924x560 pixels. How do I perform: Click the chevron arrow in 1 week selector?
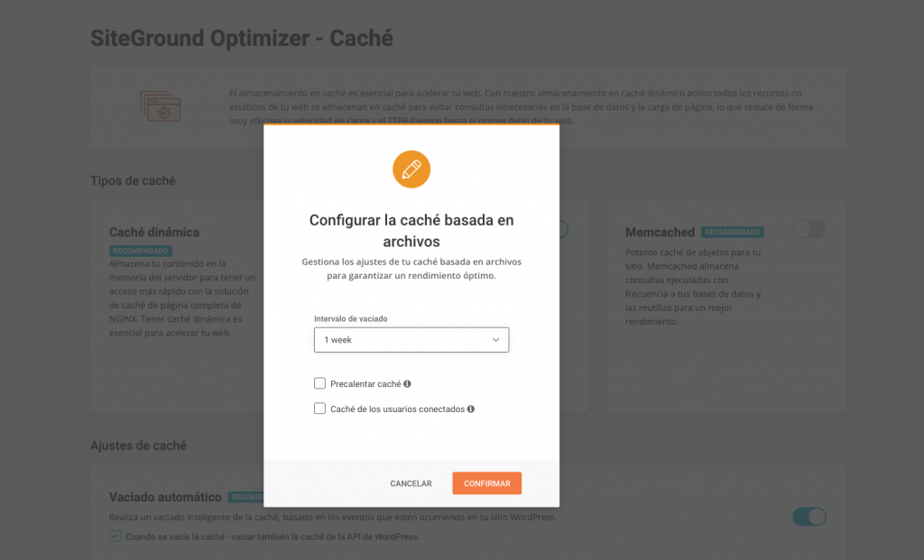[495, 340]
